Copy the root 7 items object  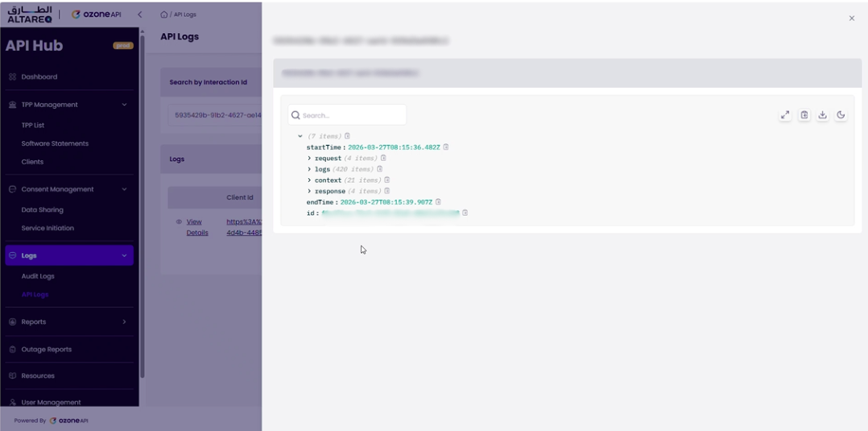point(347,136)
